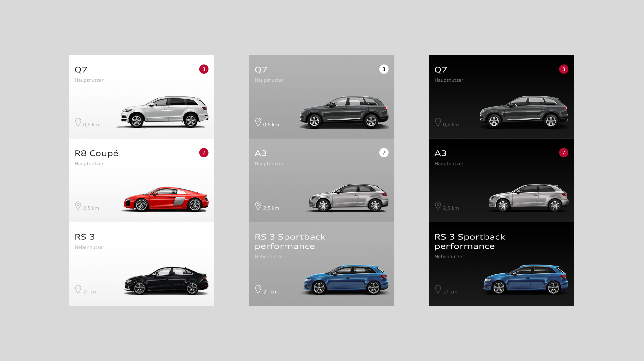Tap location pin on black-panel A3 card
Viewport: 644px width, 361px height.
pyautogui.click(x=438, y=206)
